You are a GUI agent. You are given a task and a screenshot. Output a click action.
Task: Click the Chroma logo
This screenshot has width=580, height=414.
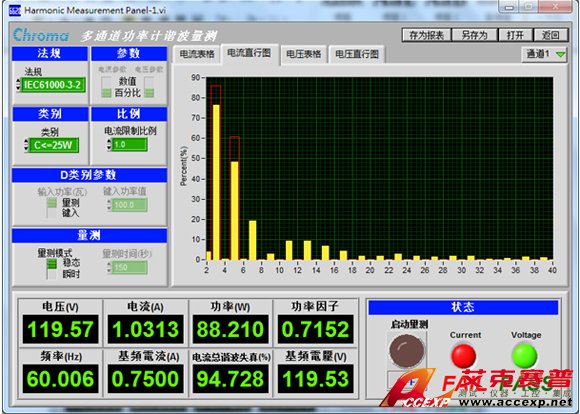coord(41,35)
